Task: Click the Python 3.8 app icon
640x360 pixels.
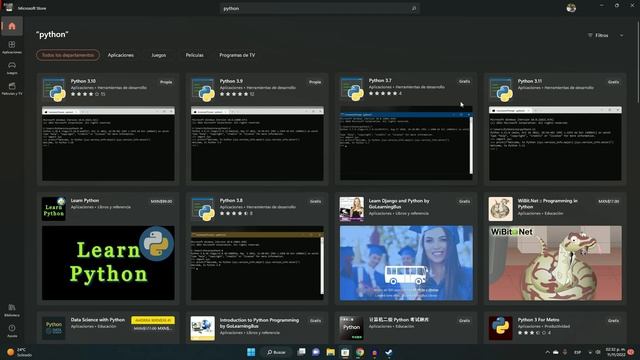Action: click(203, 209)
